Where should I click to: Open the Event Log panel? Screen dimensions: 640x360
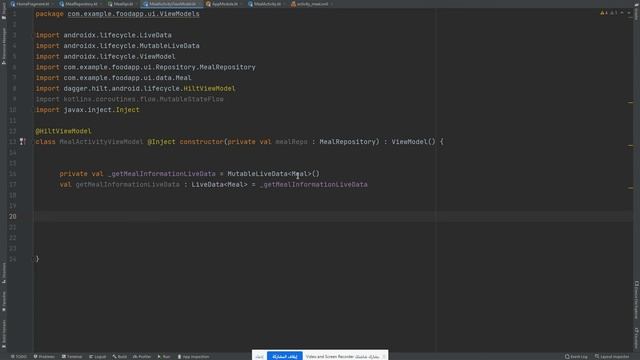(576, 357)
